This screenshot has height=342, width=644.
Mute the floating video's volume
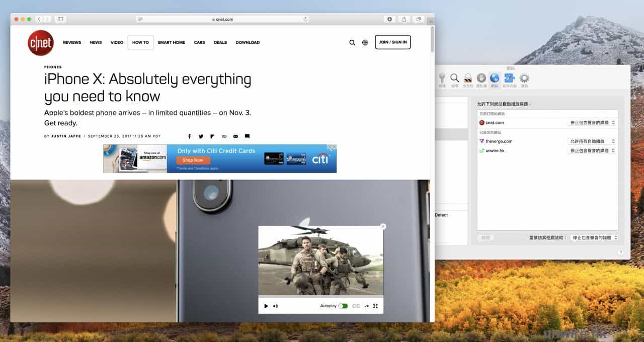click(275, 306)
